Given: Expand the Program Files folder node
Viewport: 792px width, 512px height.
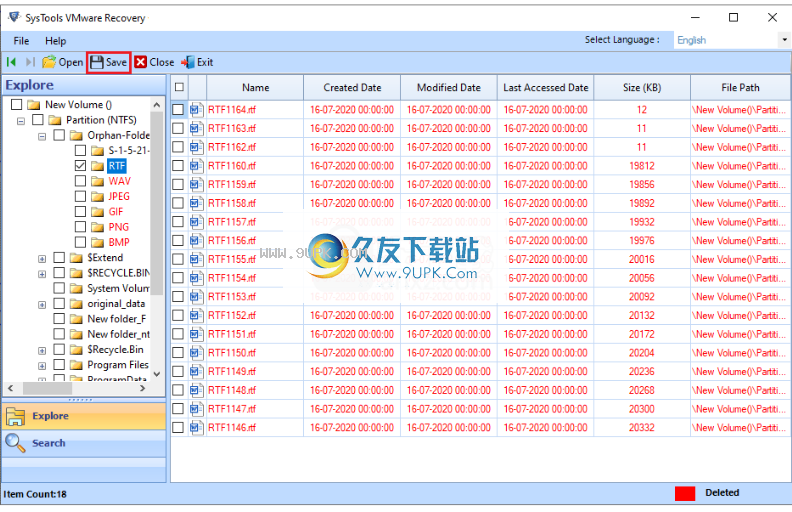Looking at the screenshot, I should [42, 366].
